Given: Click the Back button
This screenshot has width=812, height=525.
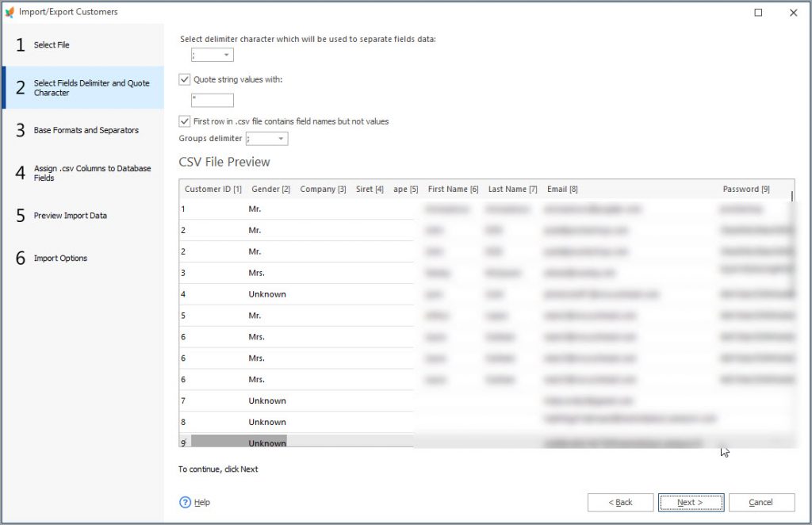Looking at the screenshot, I should pyautogui.click(x=620, y=502).
